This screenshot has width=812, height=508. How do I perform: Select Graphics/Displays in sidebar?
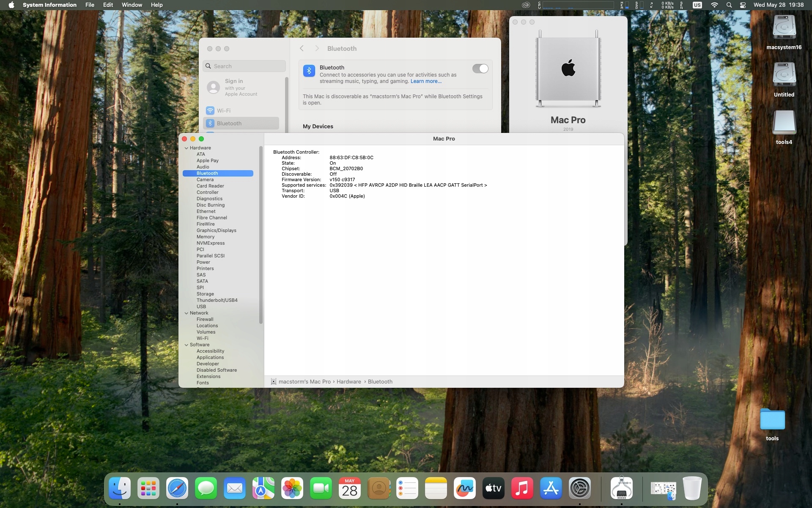click(217, 231)
